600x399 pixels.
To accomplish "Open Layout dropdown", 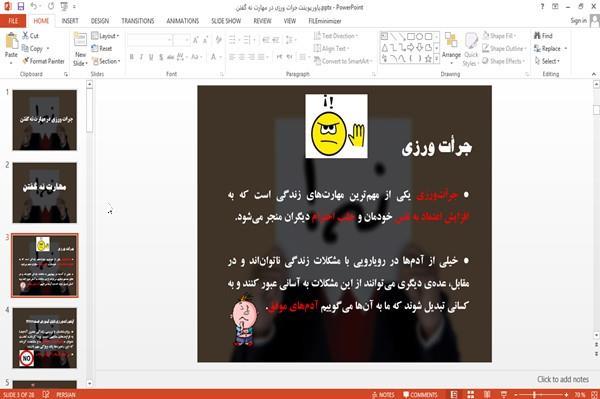I will point(105,36).
